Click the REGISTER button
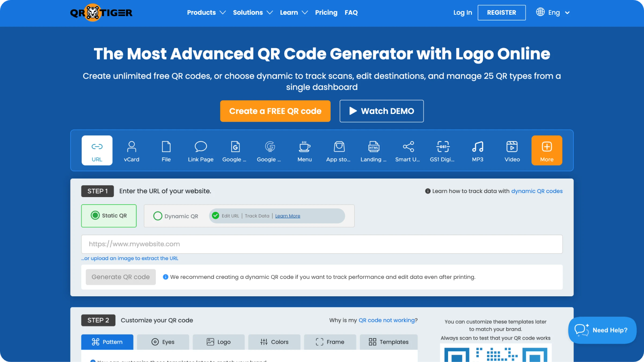Image resolution: width=644 pixels, height=362 pixels. click(501, 13)
